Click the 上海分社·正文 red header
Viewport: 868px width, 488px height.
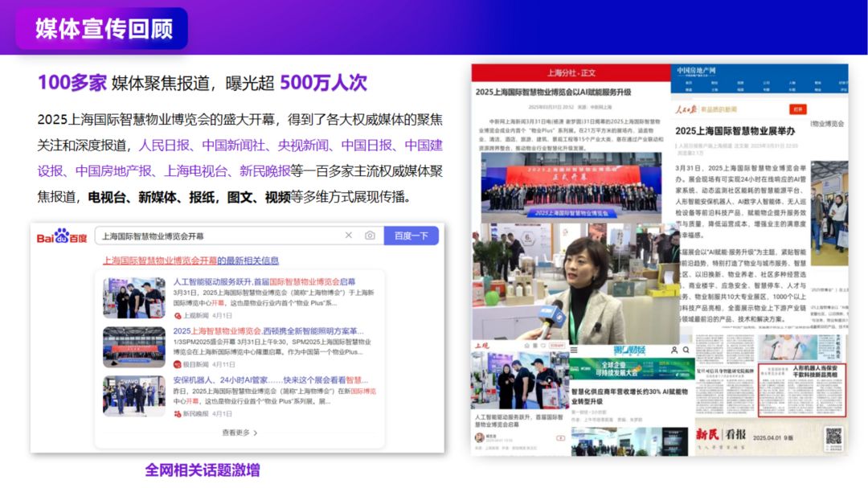click(571, 73)
